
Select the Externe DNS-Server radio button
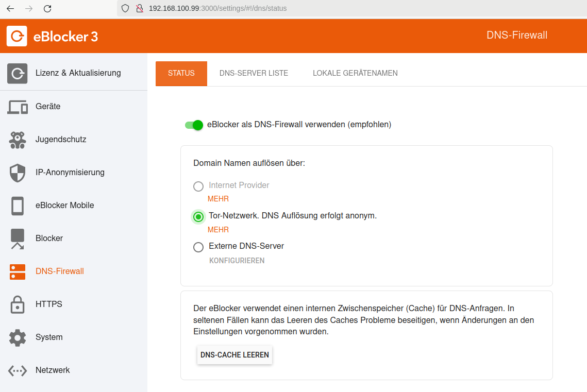(x=198, y=247)
